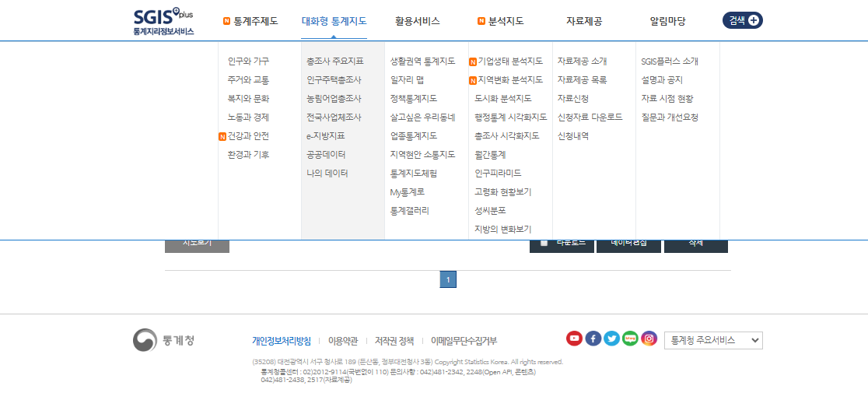Screen dimensions: 868x400
Task: Open the 대화형 통계지도 top menu
Action: 334,21
